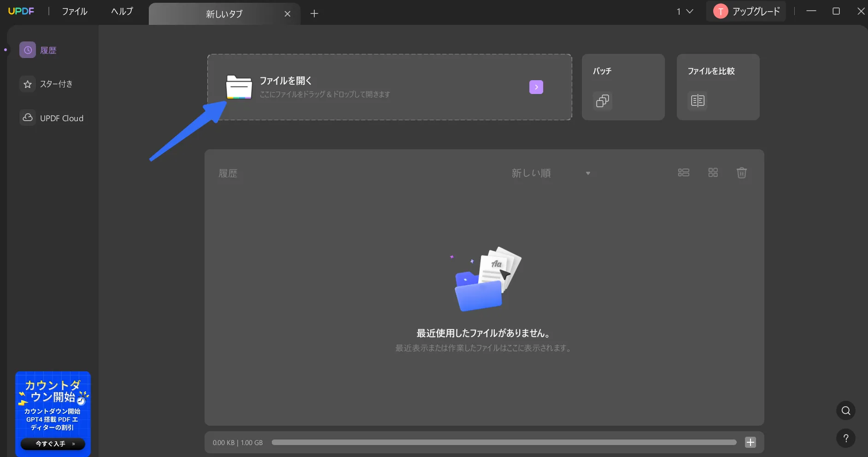Click the ファイルを開く title text
Image resolution: width=868 pixels, height=457 pixels.
[x=286, y=81]
